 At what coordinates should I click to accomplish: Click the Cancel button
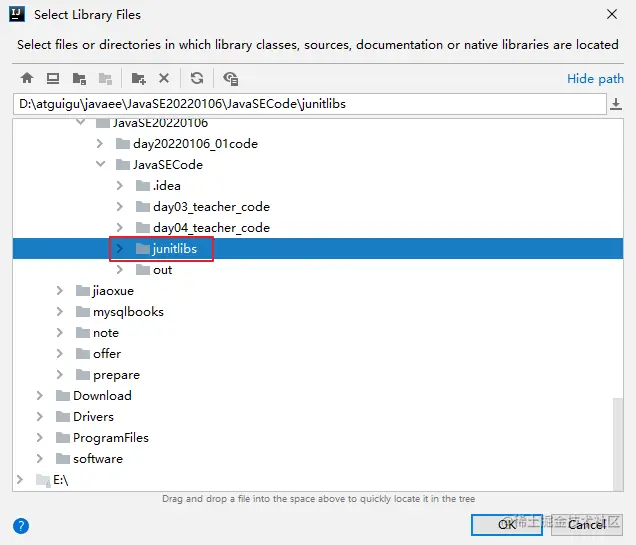pos(587,525)
